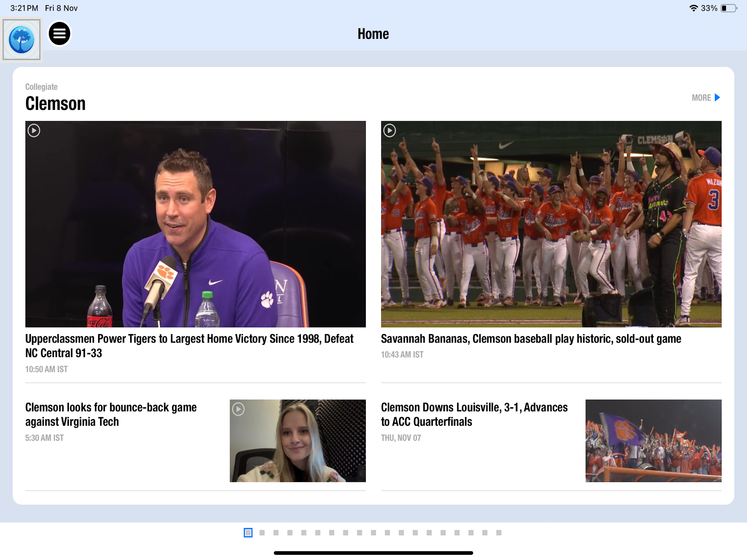This screenshot has height=560, width=747.
Task: Expand the Clemson section with MORE
Action: pos(701,98)
